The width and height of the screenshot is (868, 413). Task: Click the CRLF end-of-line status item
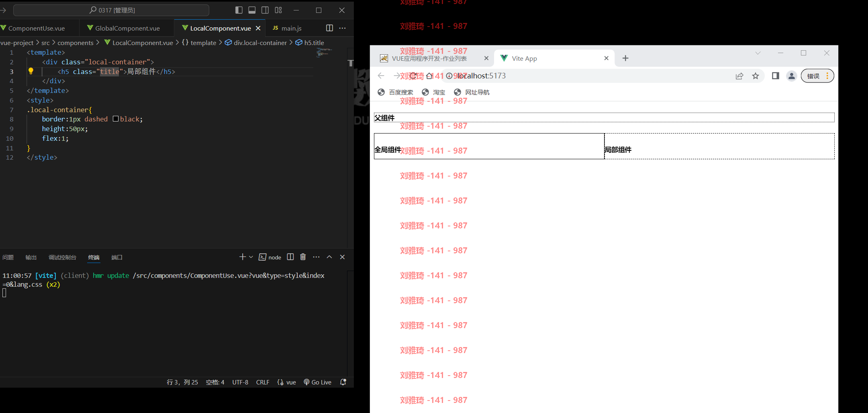pyautogui.click(x=263, y=382)
